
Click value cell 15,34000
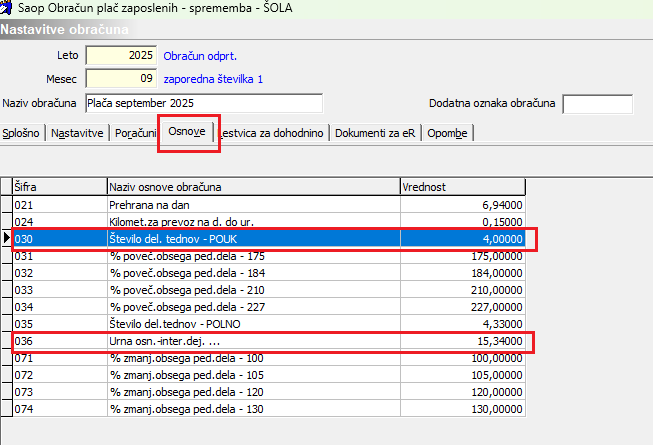tap(463, 341)
